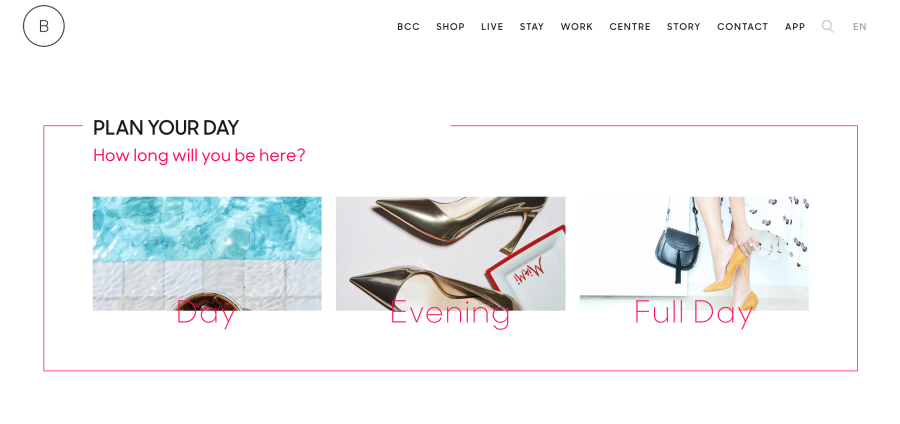This screenshot has width=900, height=424.
Task: Open the STAY navigation link
Action: tap(532, 27)
